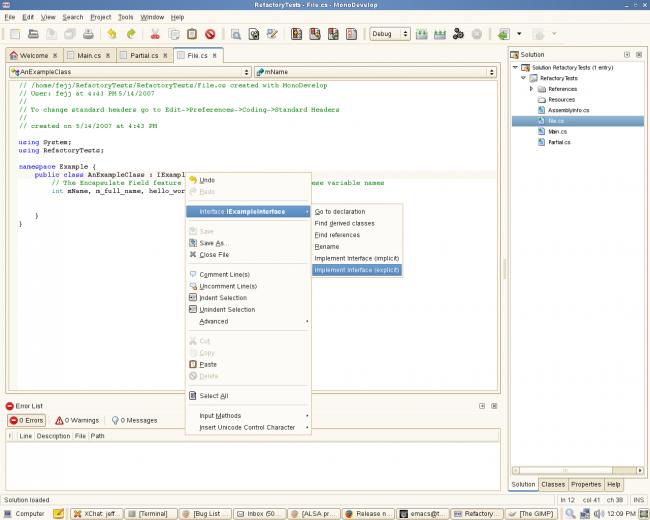Open the File menu
The height and width of the screenshot is (520, 650).
10,17
